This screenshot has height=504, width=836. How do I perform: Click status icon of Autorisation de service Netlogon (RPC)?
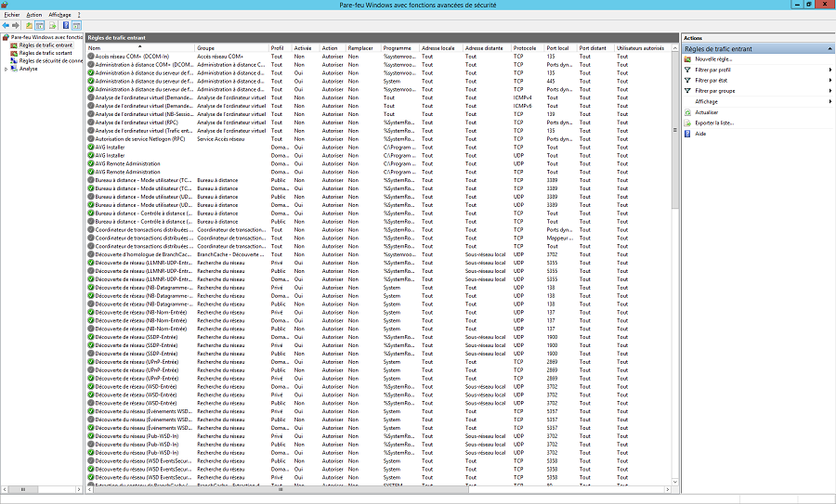91,138
